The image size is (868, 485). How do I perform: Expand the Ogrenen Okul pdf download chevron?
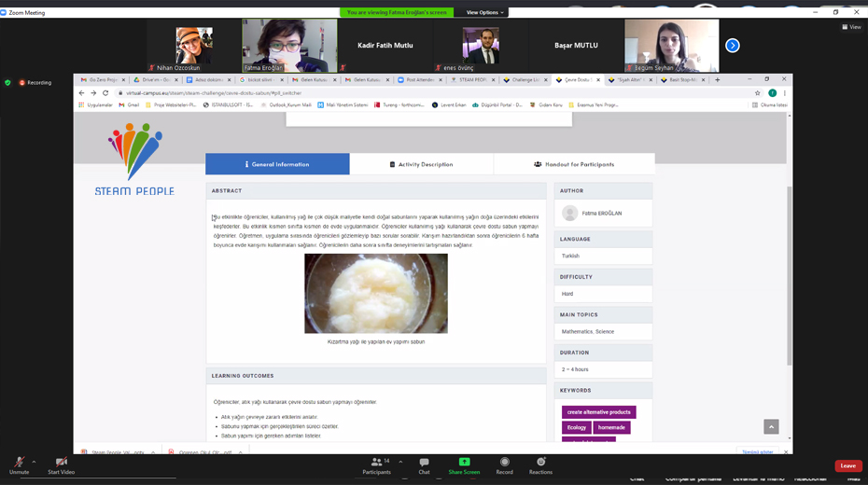coord(240,452)
